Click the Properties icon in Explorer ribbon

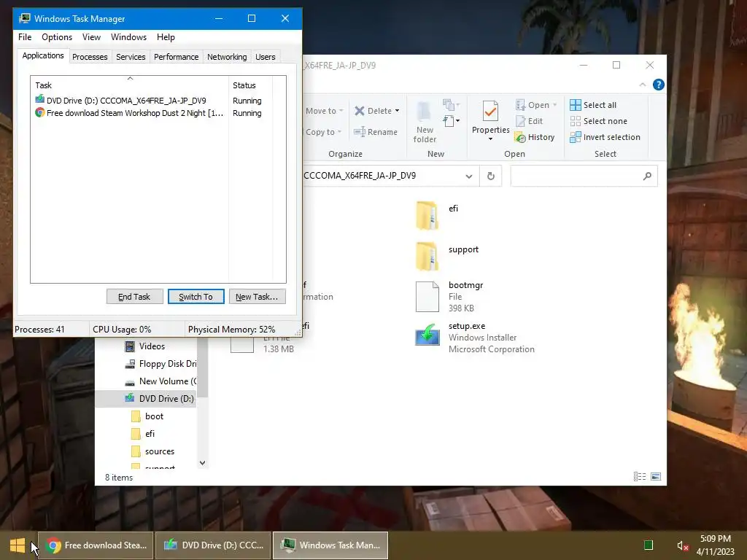490,112
